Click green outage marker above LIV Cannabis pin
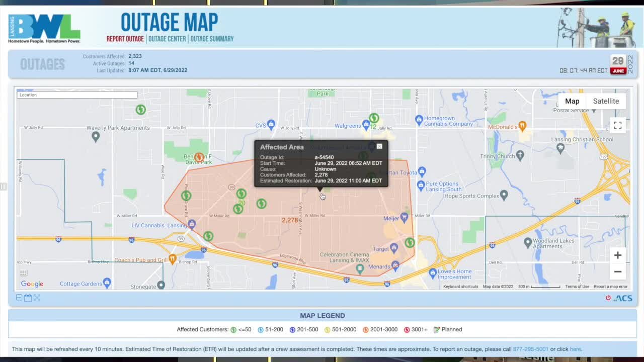Viewport: 644px width, 362px height. click(x=186, y=196)
